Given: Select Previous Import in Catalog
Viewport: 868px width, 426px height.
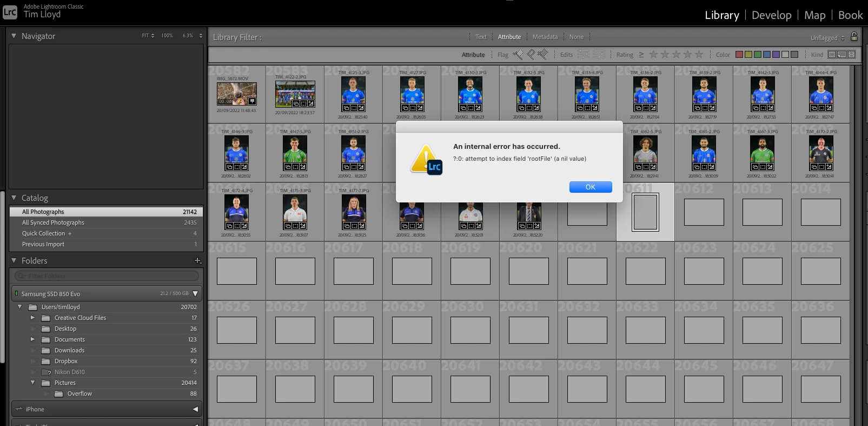Looking at the screenshot, I should point(106,244).
